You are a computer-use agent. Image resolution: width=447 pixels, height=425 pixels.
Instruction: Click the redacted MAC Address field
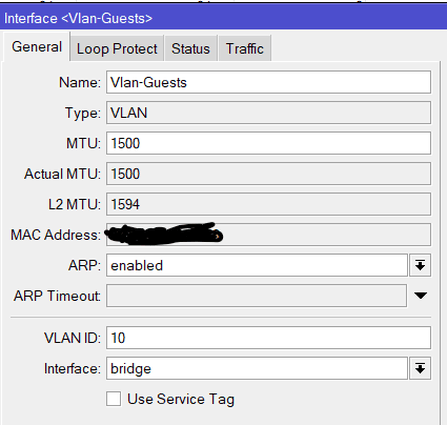coord(268,235)
